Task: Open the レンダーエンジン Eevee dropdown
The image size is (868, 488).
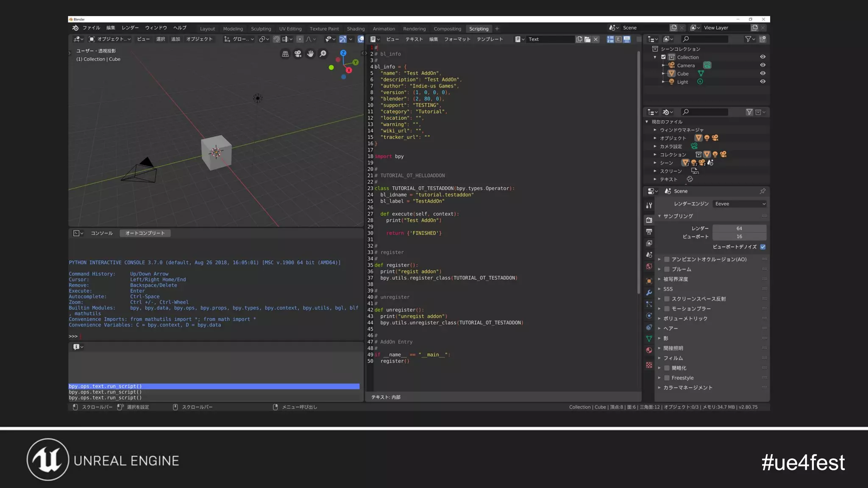Action: click(x=740, y=204)
